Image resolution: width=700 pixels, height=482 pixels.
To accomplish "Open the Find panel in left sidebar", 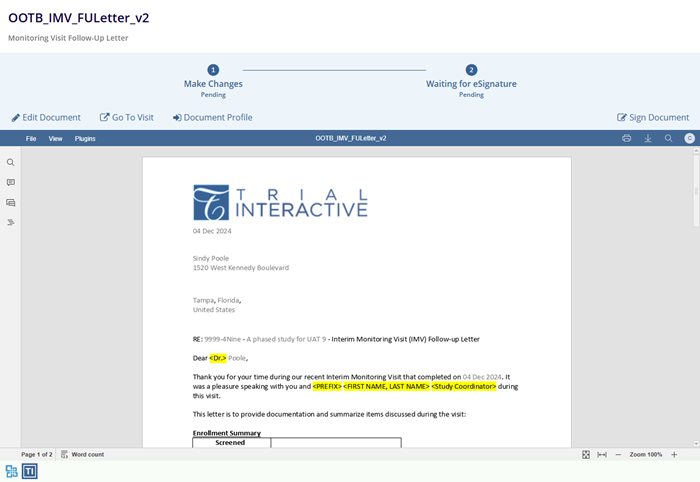I will 11,162.
